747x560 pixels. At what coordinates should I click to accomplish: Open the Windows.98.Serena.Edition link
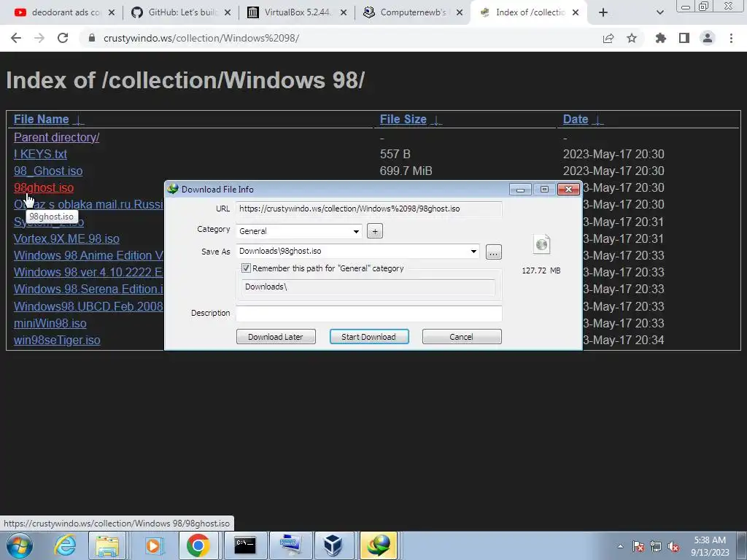[88, 289]
